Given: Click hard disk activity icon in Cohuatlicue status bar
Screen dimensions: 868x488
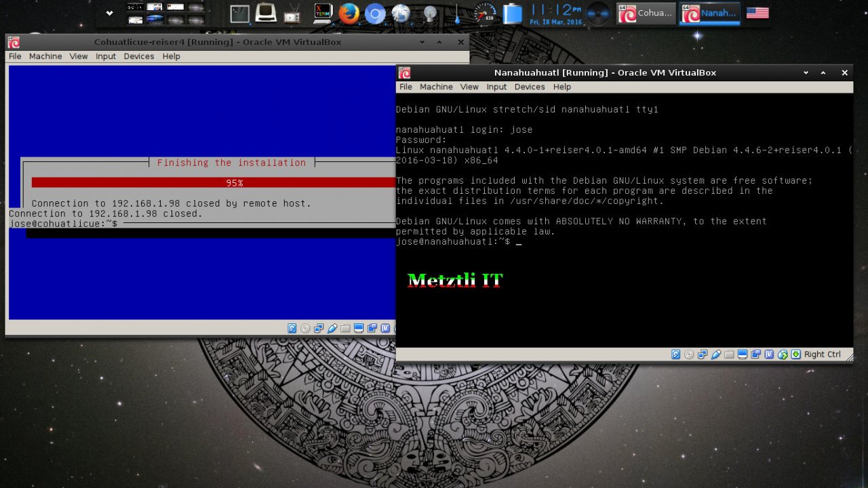Looking at the screenshot, I should (292, 328).
